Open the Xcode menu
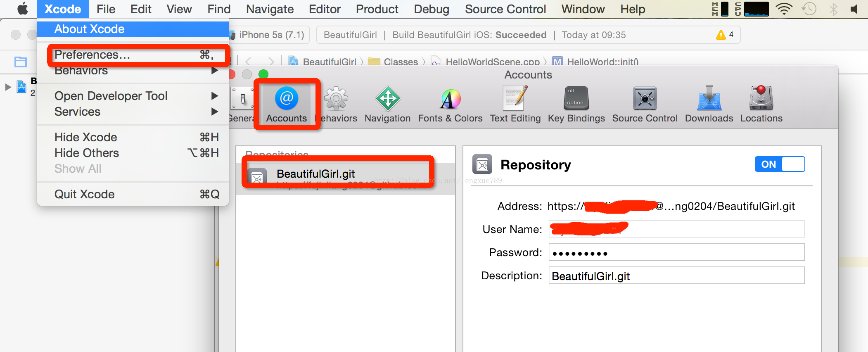Viewport: 868px width, 352px height. (x=63, y=9)
